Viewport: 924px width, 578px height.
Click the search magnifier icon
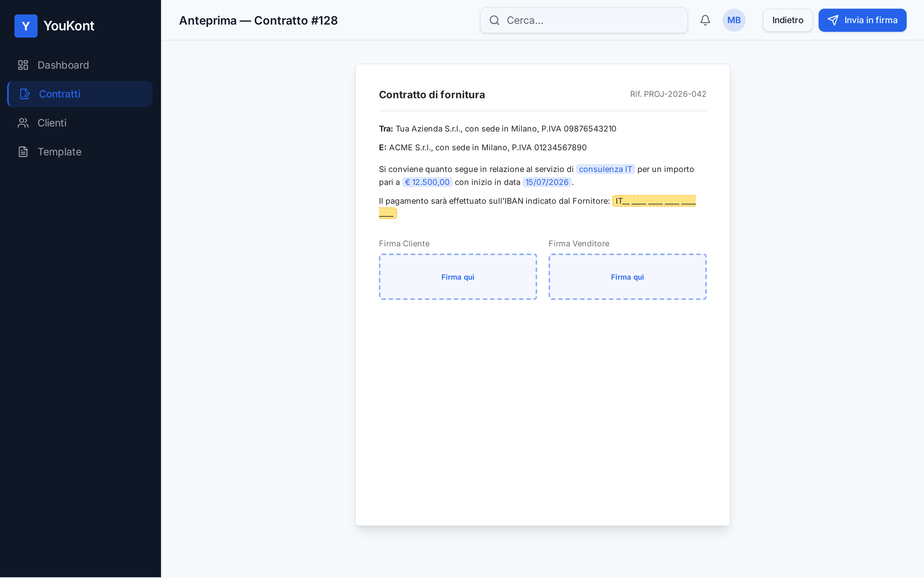(x=494, y=20)
